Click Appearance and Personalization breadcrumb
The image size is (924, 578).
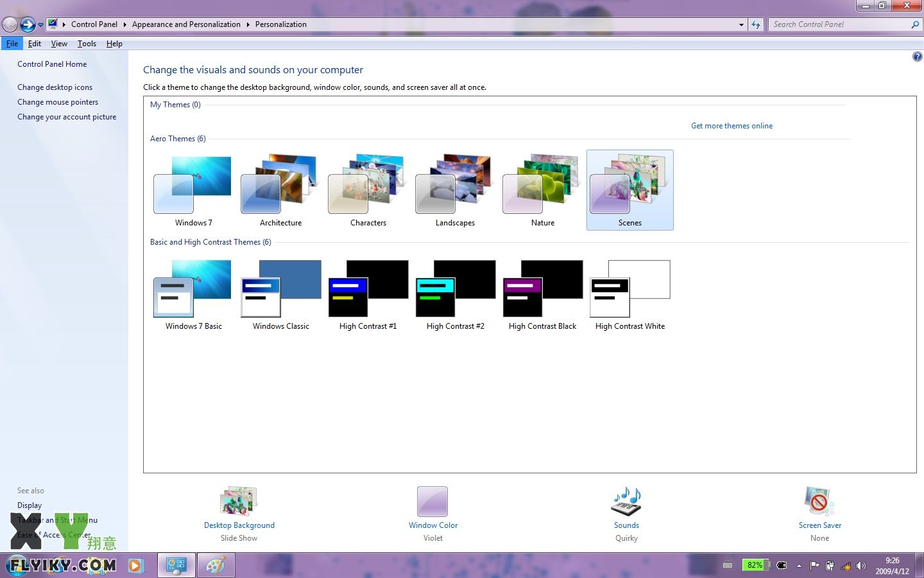pos(186,24)
